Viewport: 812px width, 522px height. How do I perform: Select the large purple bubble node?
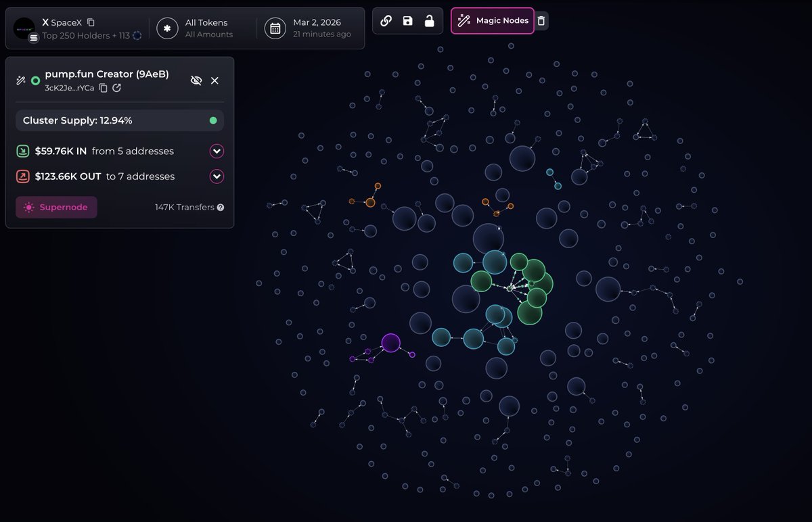[x=390, y=343]
